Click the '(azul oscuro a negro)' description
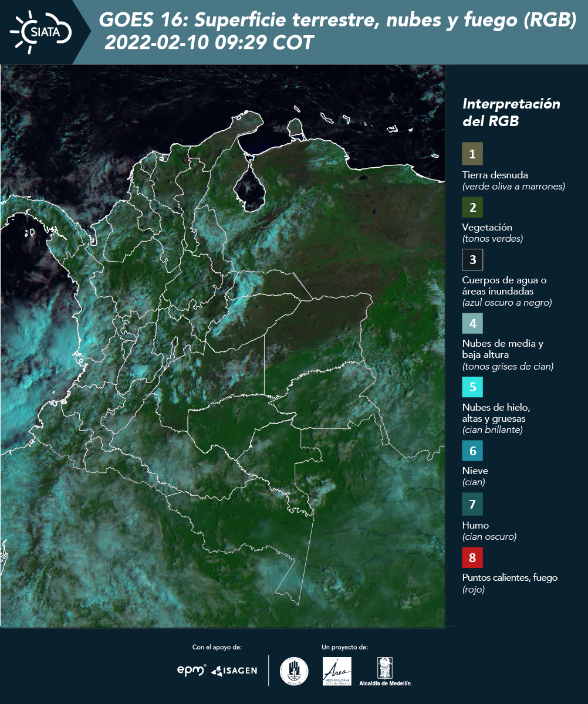 (507, 303)
